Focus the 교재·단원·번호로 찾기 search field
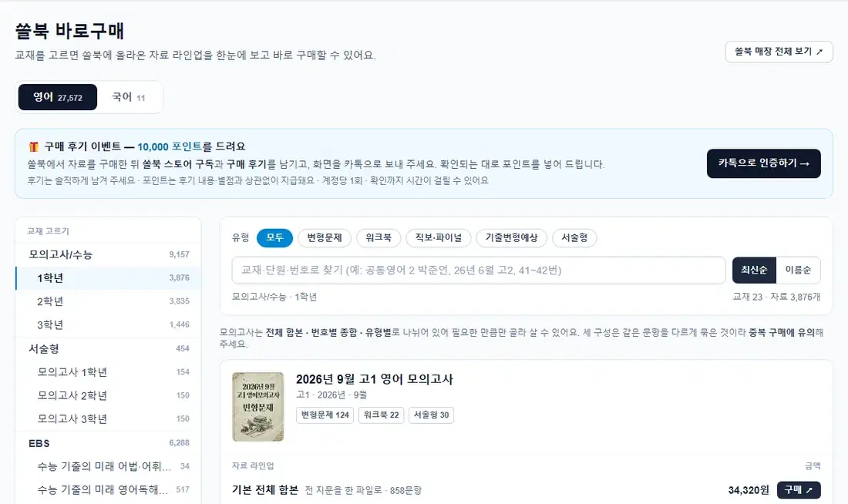The width and height of the screenshot is (848, 504). pos(479,270)
